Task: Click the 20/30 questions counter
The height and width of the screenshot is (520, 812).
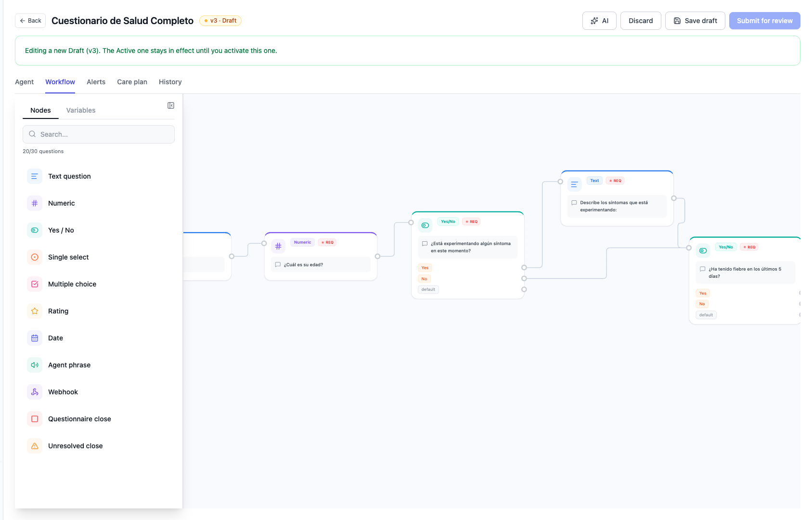Action: [43, 151]
